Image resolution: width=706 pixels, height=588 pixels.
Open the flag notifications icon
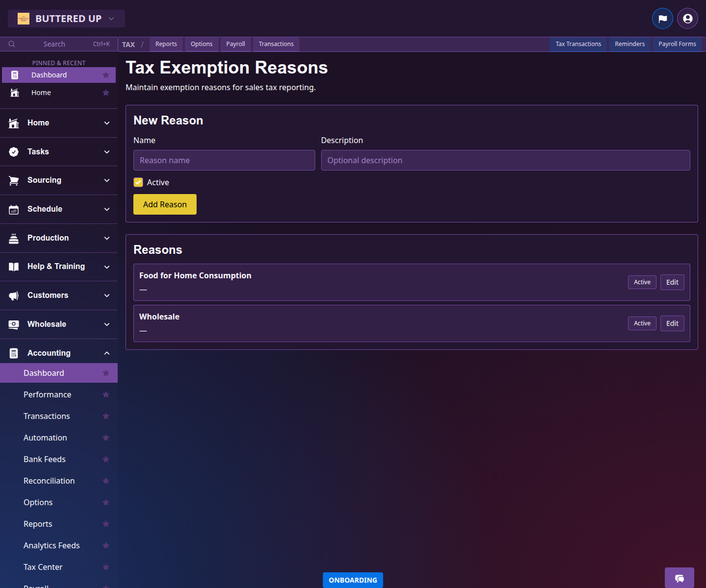pos(662,18)
